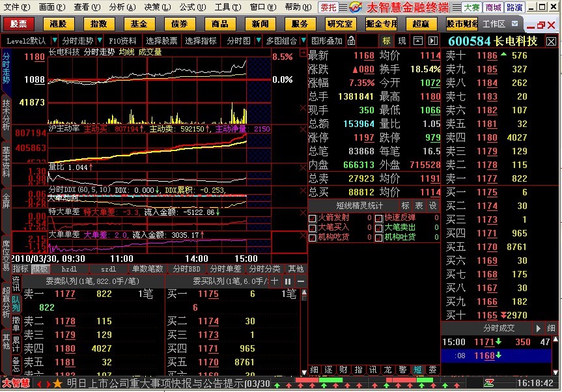Click the minus icon in the 委买队列 header
This screenshot has width=562, height=392.
tap(301, 282)
